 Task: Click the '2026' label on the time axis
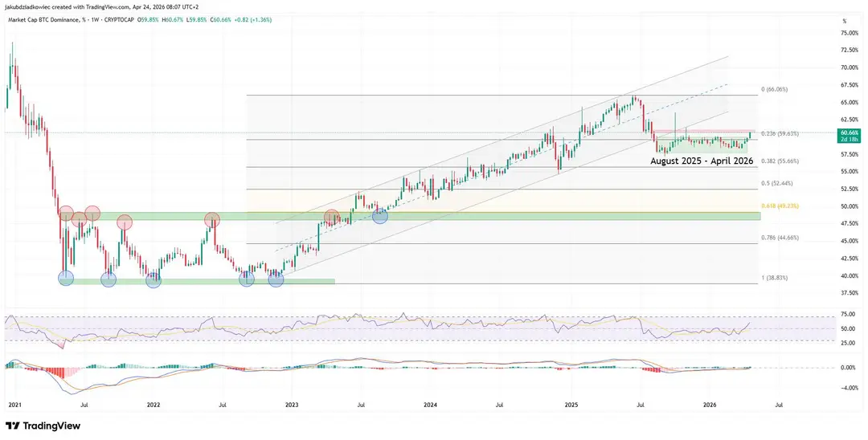[x=710, y=405]
